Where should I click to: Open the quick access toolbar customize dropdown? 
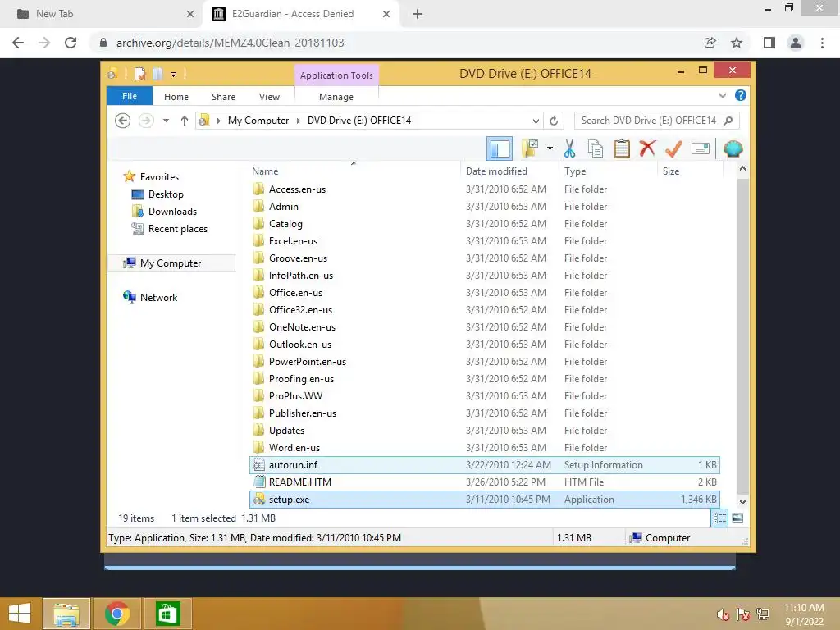click(x=174, y=75)
